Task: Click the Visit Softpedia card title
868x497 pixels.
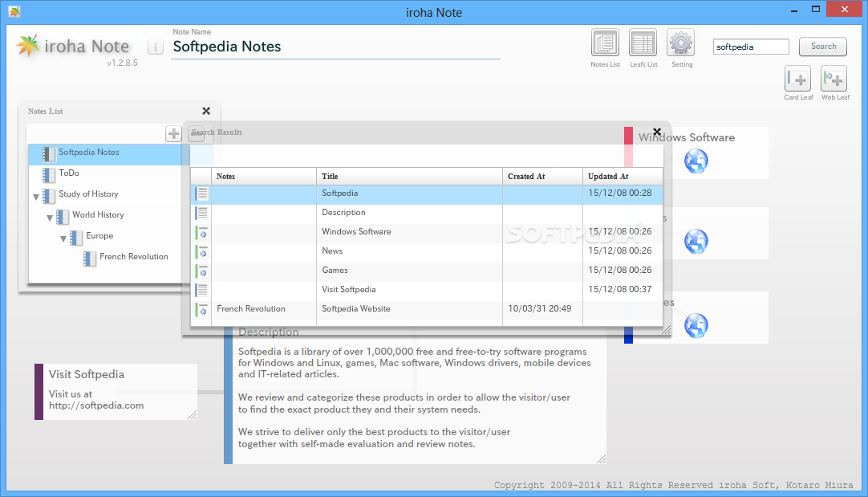Action: pyautogui.click(x=87, y=374)
